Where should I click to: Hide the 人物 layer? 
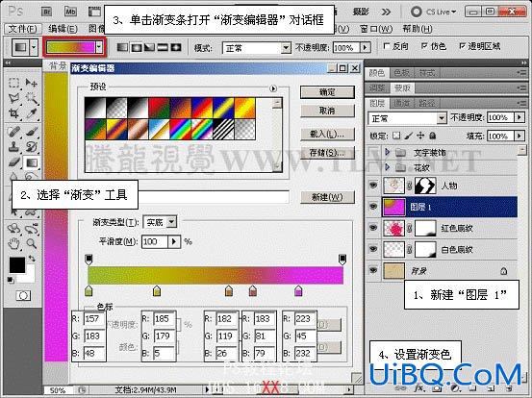pos(373,186)
